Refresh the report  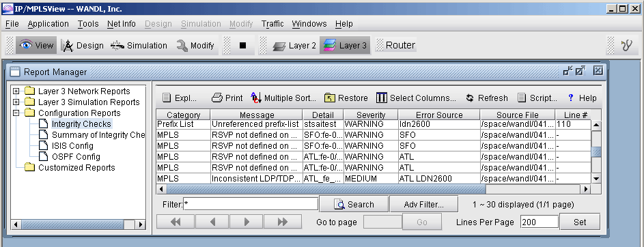pyautogui.click(x=487, y=98)
